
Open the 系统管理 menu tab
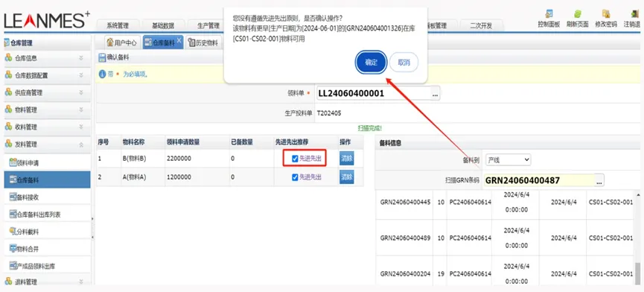pos(118,25)
